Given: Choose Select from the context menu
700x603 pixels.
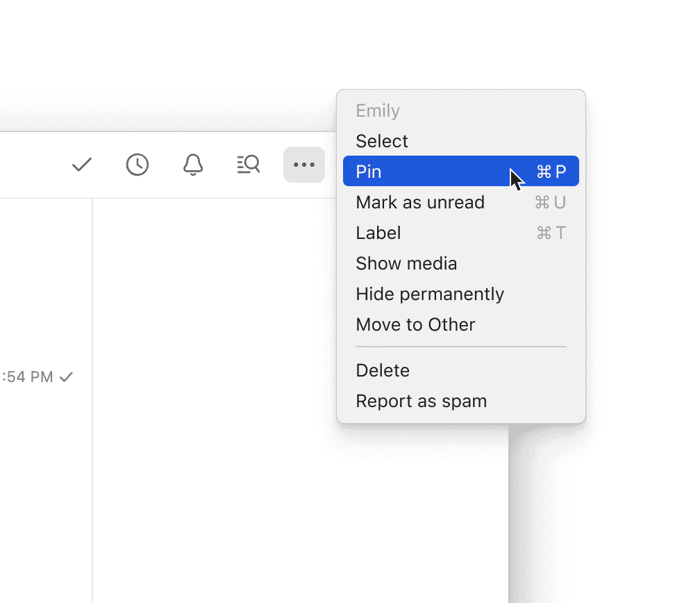Looking at the screenshot, I should tap(382, 141).
